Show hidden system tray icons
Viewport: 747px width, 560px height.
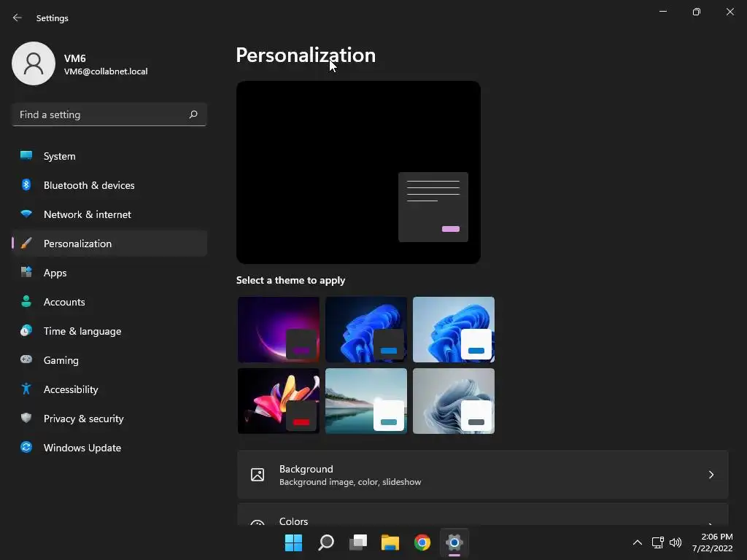pyautogui.click(x=638, y=542)
